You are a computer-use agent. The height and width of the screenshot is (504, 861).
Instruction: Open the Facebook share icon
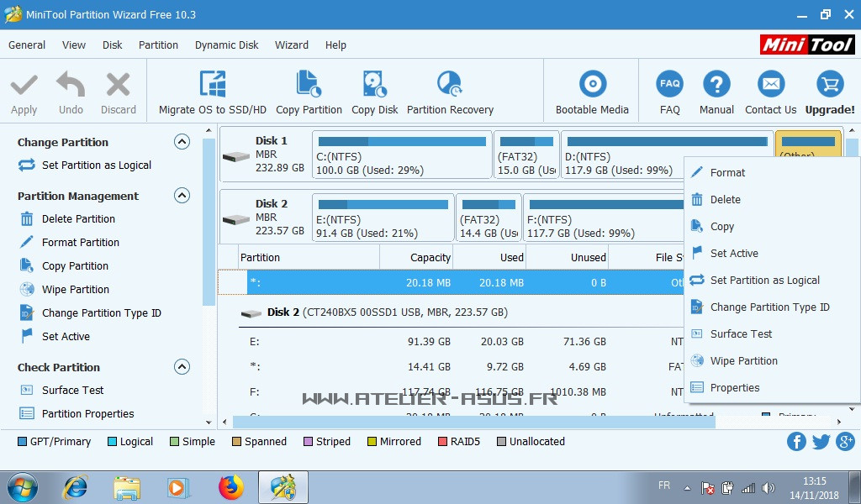[796, 442]
